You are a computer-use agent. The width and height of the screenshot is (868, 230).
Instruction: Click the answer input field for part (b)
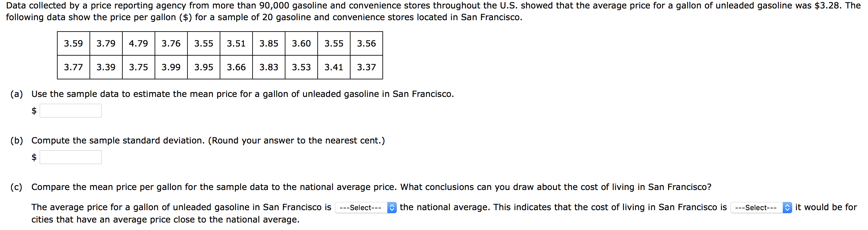(71, 157)
